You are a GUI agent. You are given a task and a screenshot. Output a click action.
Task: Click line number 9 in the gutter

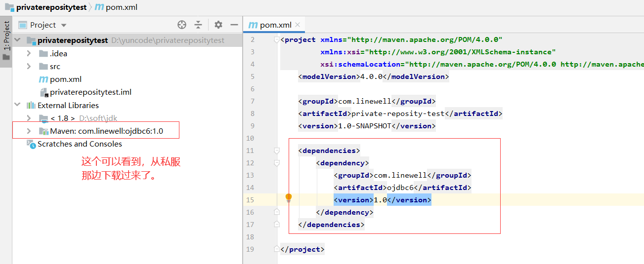253,126
